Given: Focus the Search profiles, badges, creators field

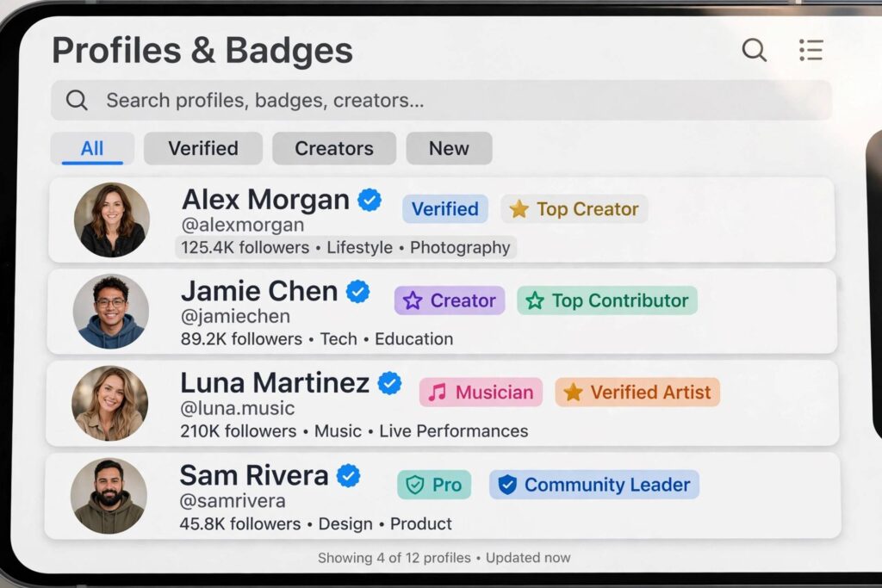Looking at the screenshot, I should (x=442, y=100).
